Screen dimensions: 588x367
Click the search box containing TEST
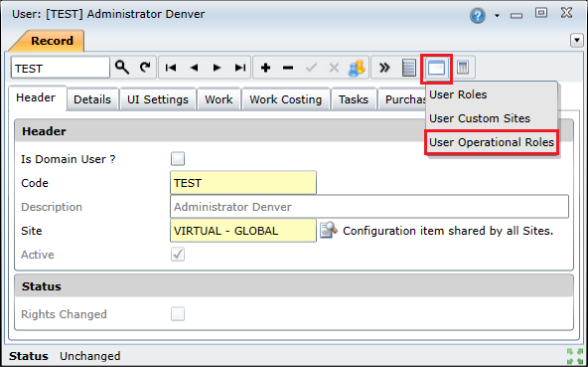[x=61, y=68]
